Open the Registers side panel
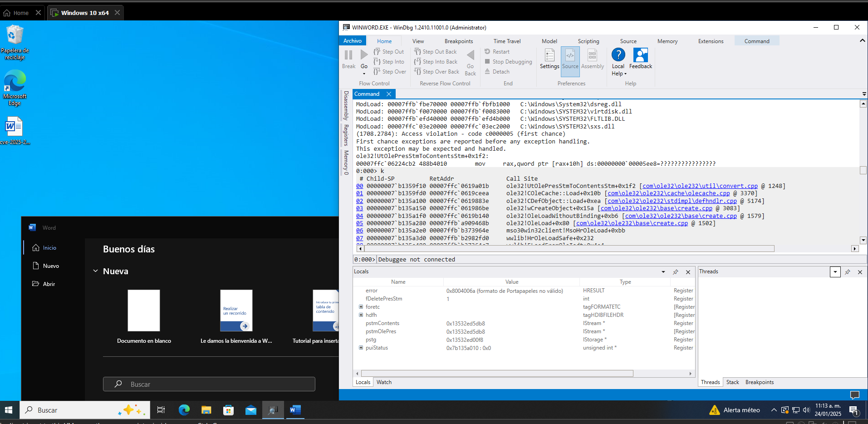 [x=346, y=135]
